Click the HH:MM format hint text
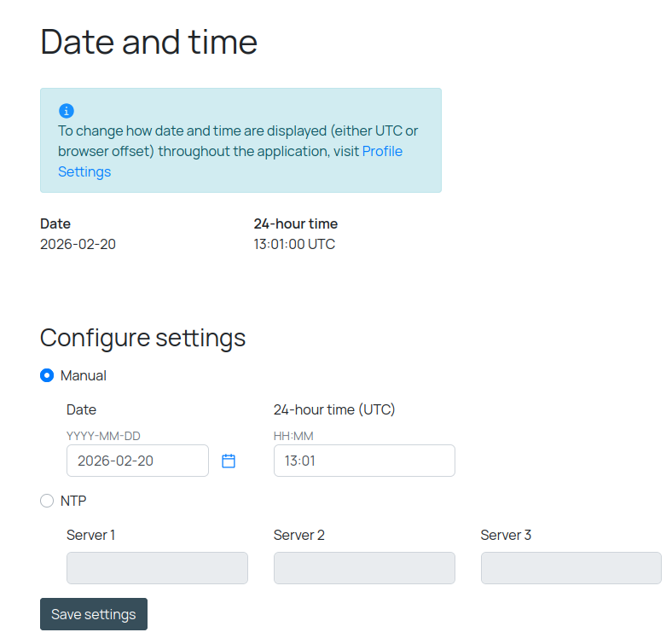This screenshot has width=672, height=638. (293, 437)
